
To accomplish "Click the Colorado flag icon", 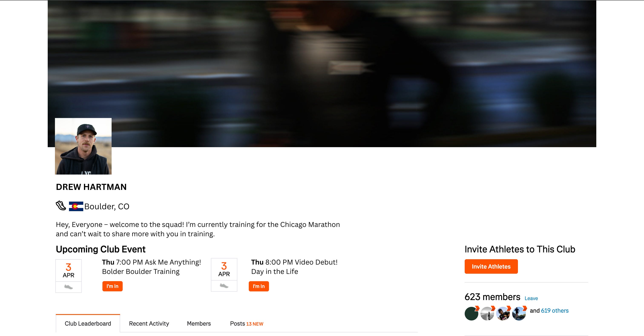I will pos(76,206).
